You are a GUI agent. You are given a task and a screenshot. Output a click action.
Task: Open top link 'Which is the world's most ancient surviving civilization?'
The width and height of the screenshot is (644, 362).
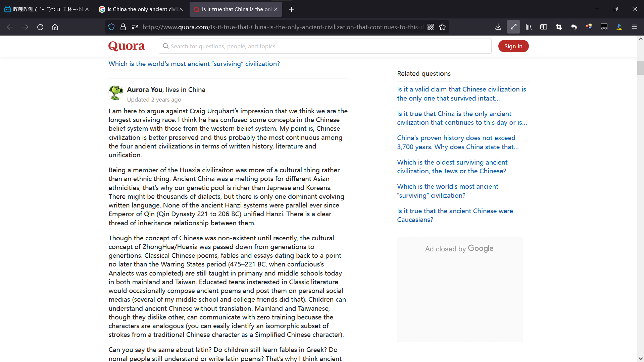tap(194, 64)
